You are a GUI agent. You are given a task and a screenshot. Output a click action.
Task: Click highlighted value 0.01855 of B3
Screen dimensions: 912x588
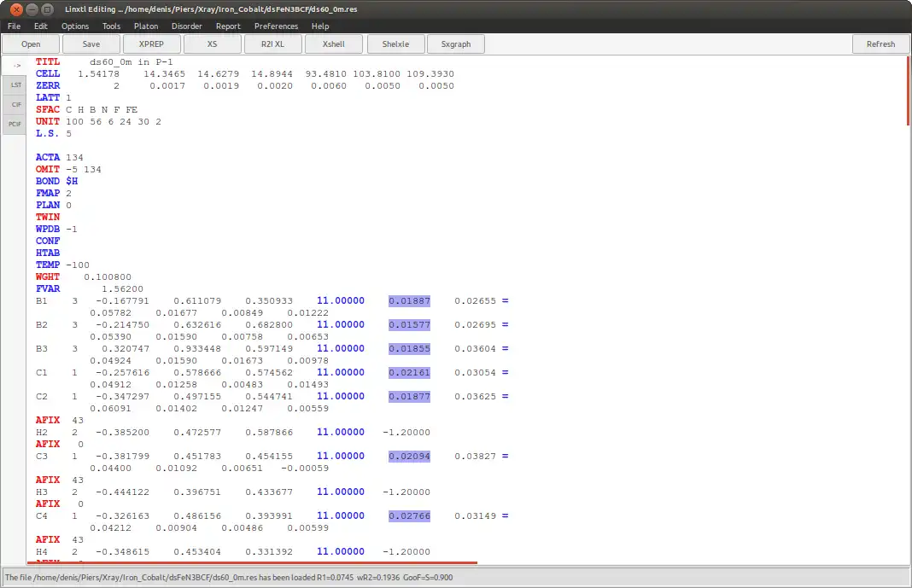[410, 348]
